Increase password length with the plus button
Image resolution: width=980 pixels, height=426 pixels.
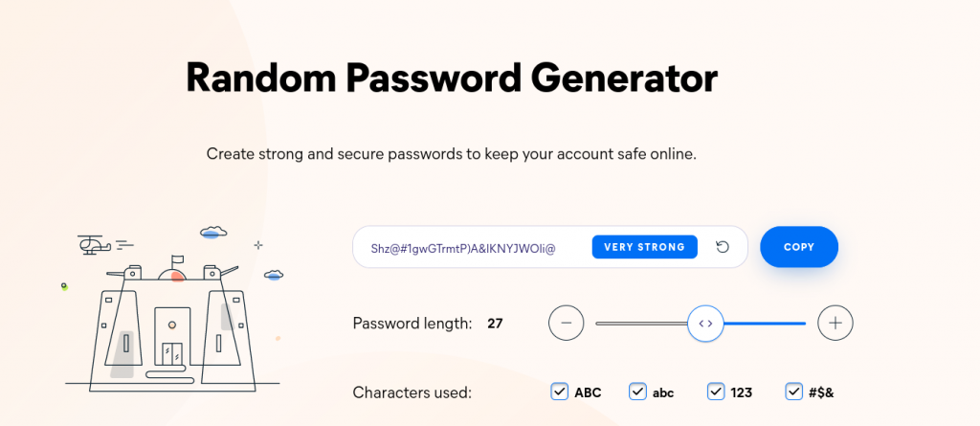tap(835, 324)
